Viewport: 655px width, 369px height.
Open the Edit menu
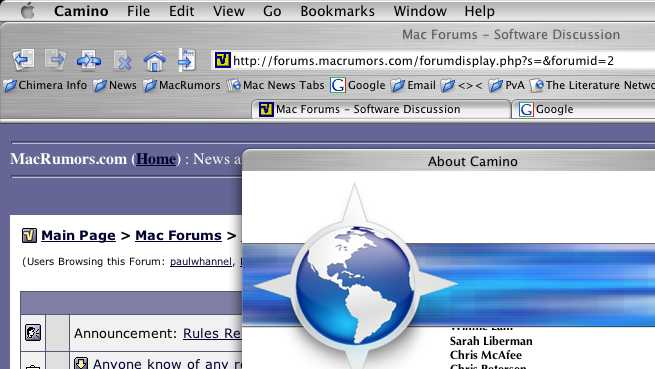point(181,11)
